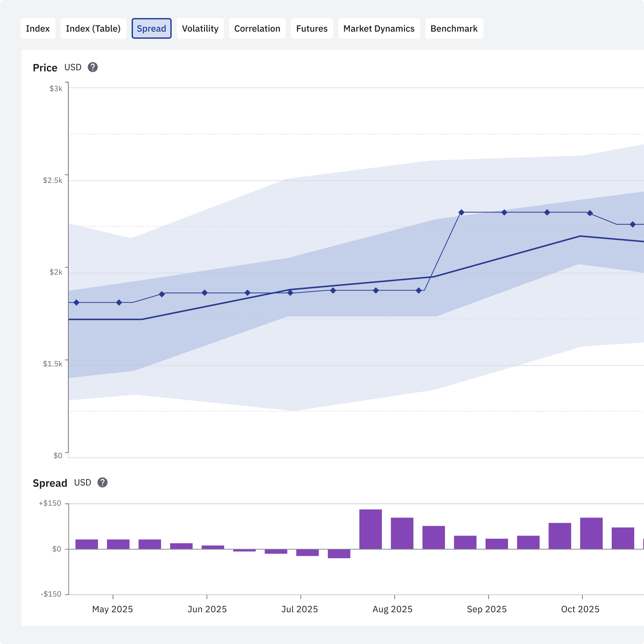Image resolution: width=644 pixels, height=644 pixels.
Task: Go to the Correlation tab
Action: coord(257,29)
